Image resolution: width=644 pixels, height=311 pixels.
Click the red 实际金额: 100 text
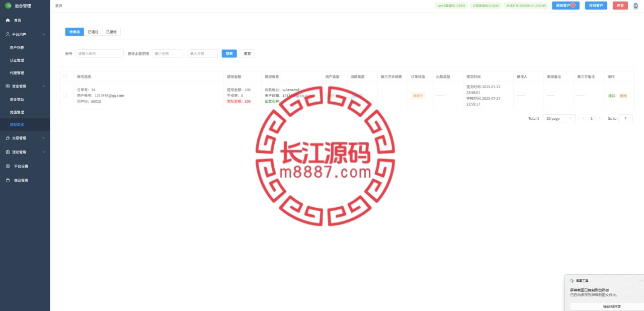[x=239, y=101]
